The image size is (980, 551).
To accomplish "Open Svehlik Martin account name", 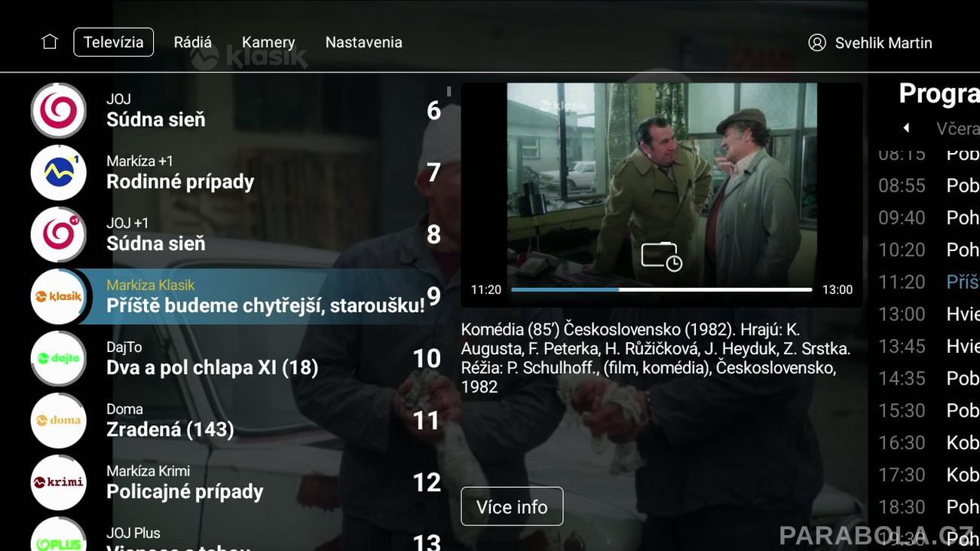I will click(884, 43).
